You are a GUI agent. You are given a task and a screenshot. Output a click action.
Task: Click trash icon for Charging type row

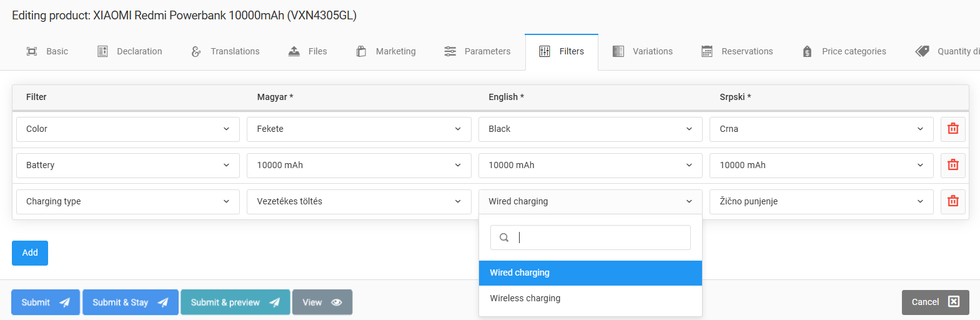(x=953, y=201)
